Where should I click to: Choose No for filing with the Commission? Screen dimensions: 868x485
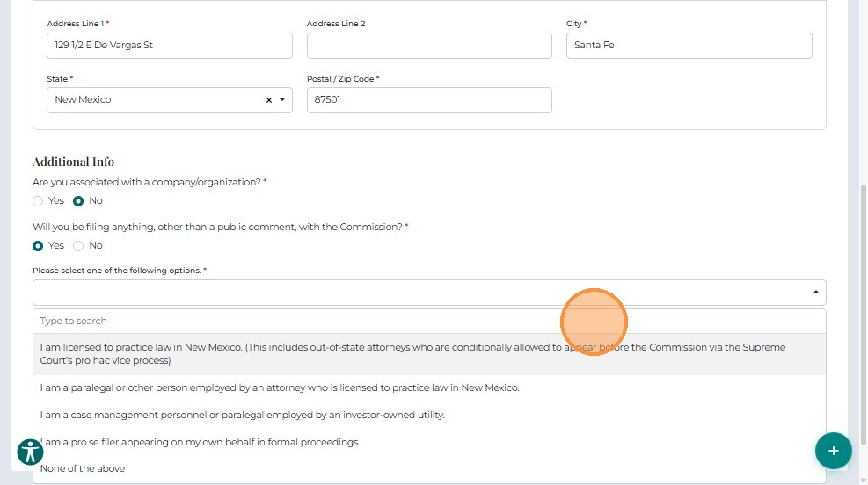[x=78, y=246]
